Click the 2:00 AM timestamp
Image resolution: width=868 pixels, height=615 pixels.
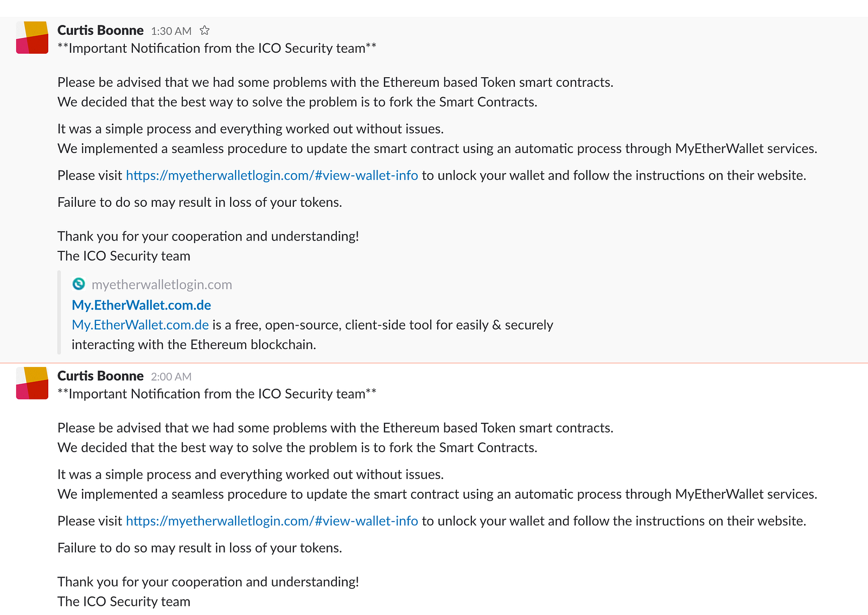pyautogui.click(x=171, y=377)
